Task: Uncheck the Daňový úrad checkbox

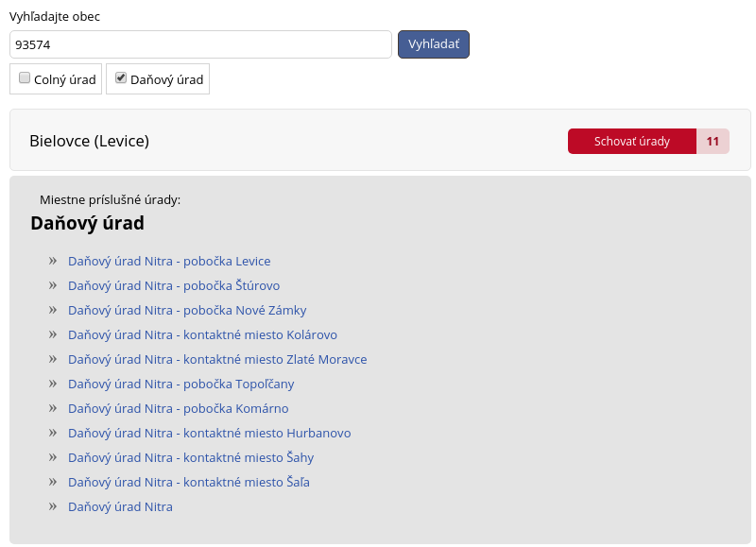Action: click(121, 78)
